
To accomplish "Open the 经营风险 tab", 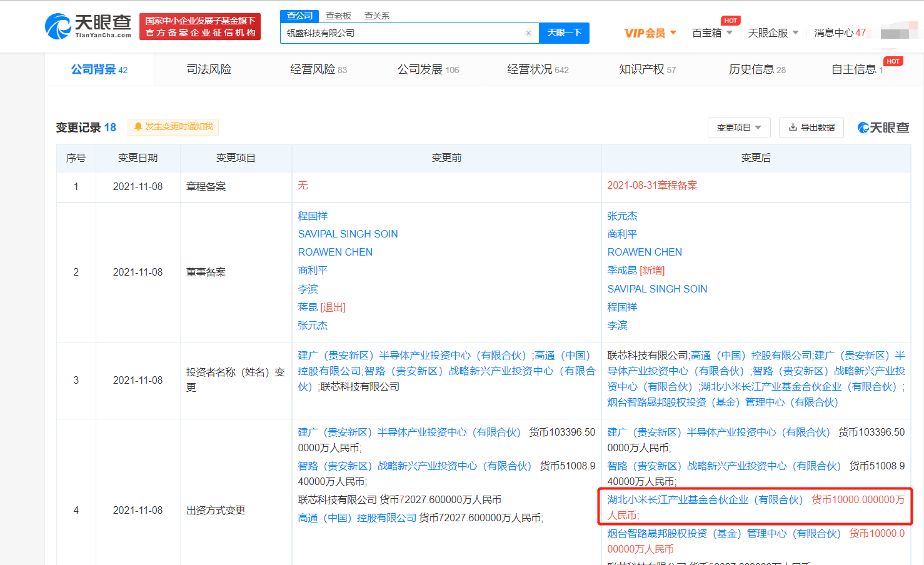I will pos(318,69).
